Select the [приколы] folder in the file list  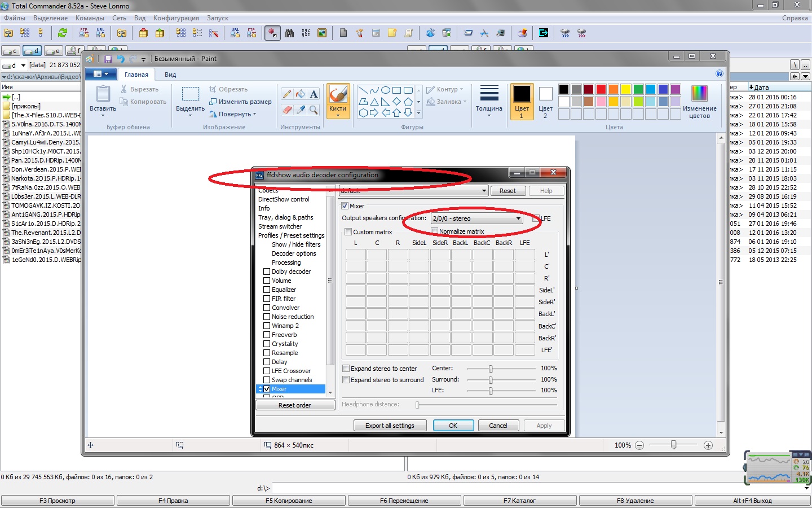point(26,106)
